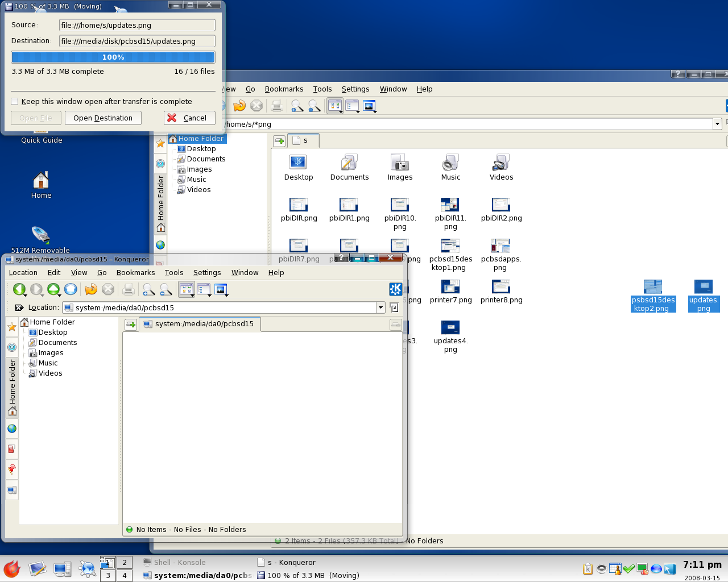Click Open Destination button in transfer dialog
Viewport: 728px width, 582px height.
click(x=103, y=118)
